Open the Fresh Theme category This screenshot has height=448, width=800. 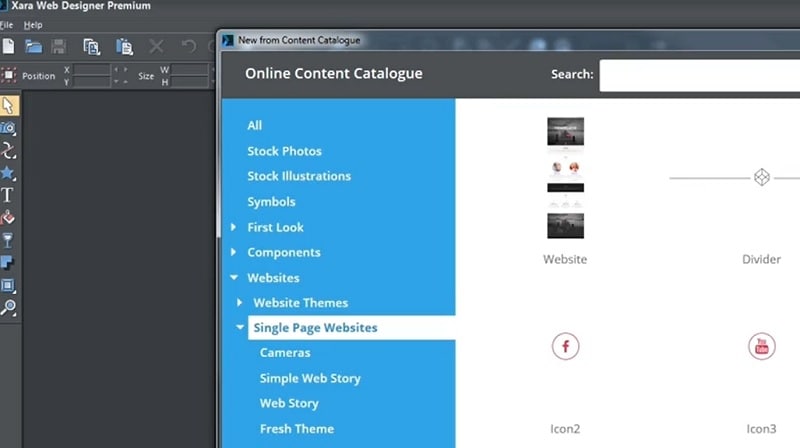(297, 429)
